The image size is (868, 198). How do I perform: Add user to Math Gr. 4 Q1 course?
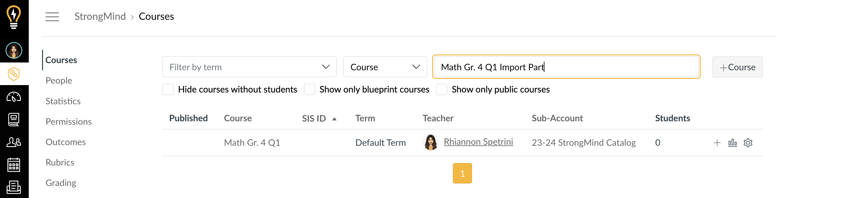tap(717, 143)
